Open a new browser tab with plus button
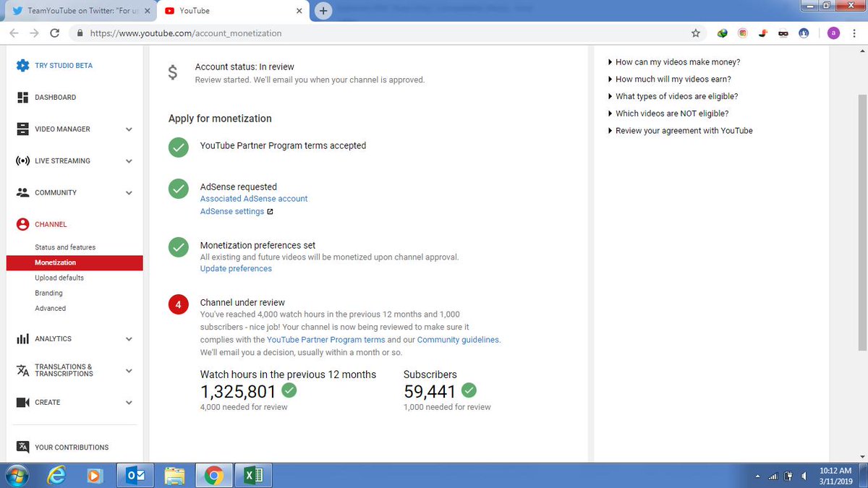Image resolution: width=868 pixels, height=488 pixels. click(323, 11)
